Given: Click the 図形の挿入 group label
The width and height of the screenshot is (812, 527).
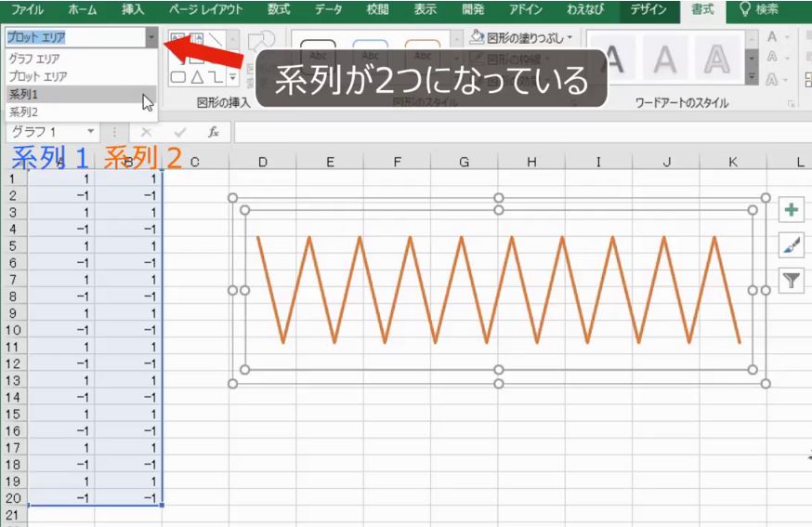Looking at the screenshot, I should click(223, 102).
